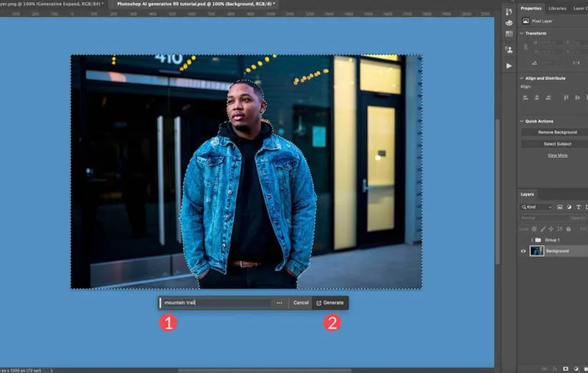The width and height of the screenshot is (588, 373).
Task: Open the Kind filter dropdown in Layers
Action: click(536, 207)
